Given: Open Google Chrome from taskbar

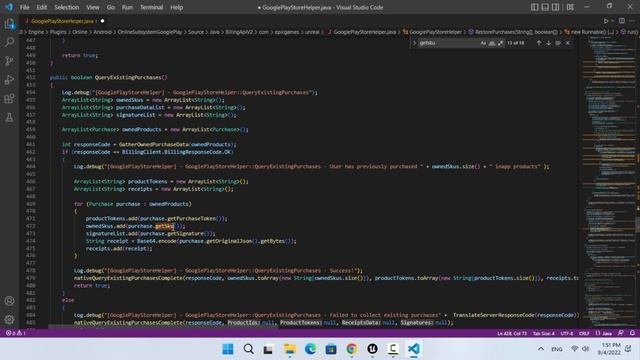Looking at the screenshot, I should [x=351, y=349].
